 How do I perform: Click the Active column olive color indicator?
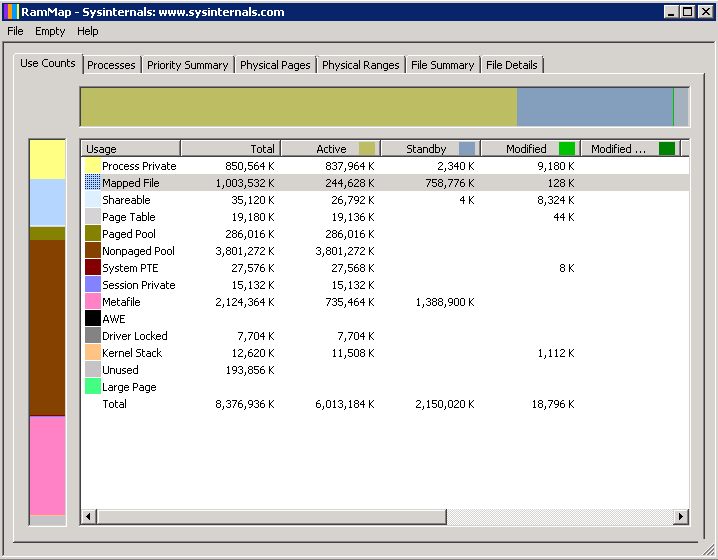(x=367, y=149)
